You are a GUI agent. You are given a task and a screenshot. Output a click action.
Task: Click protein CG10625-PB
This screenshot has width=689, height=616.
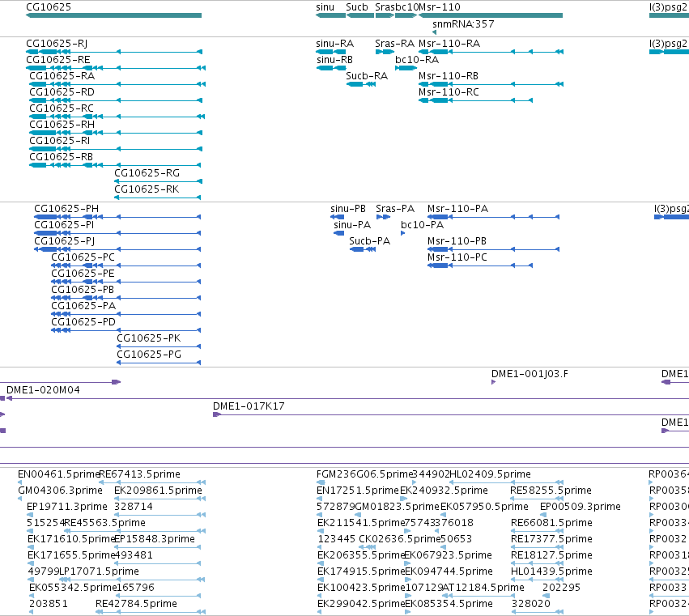click(x=125, y=299)
